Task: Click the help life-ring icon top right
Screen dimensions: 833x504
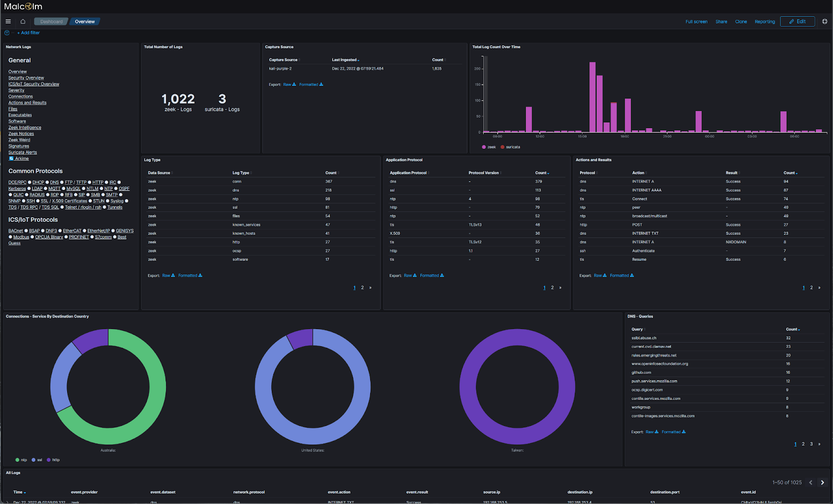Action: click(x=824, y=21)
